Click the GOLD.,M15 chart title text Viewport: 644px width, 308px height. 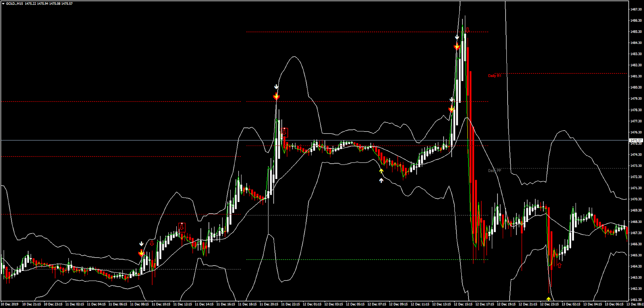tap(14, 4)
